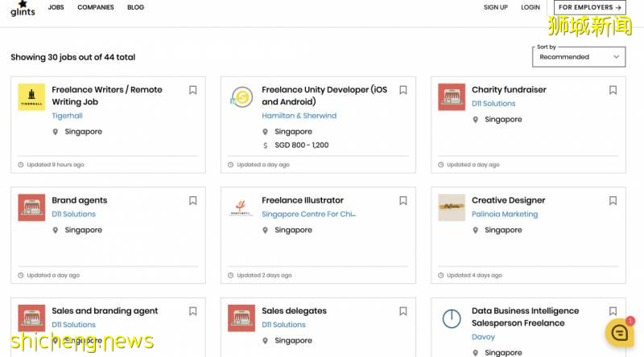The image size is (644, 357).
Task: Save the Creative Designer job with bookmark
Action: (613, 201)
